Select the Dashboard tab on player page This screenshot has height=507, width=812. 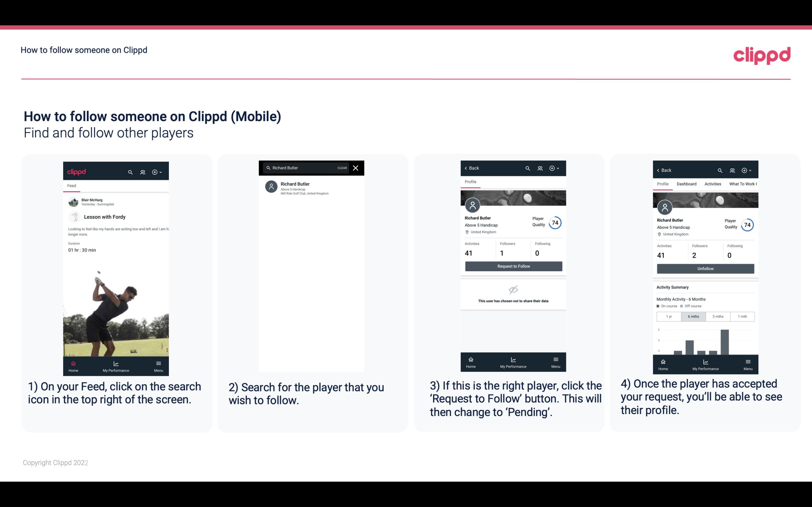coord(687,184)
